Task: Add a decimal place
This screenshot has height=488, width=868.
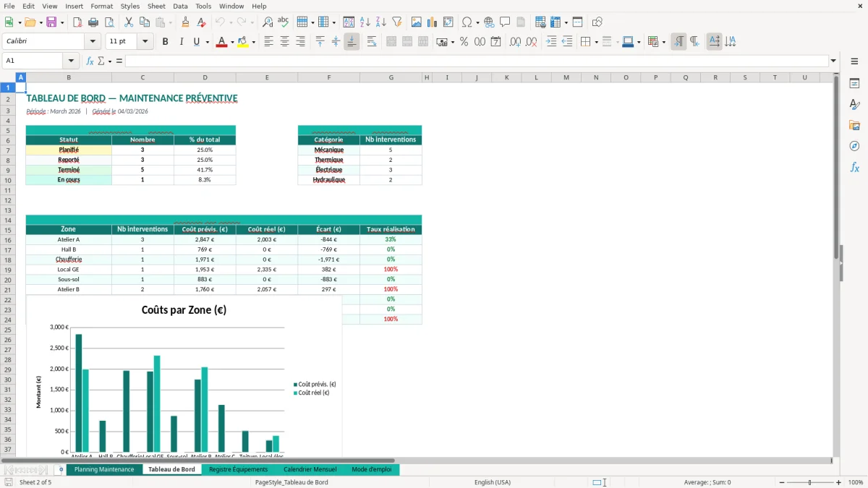Action: coord(516,42)
